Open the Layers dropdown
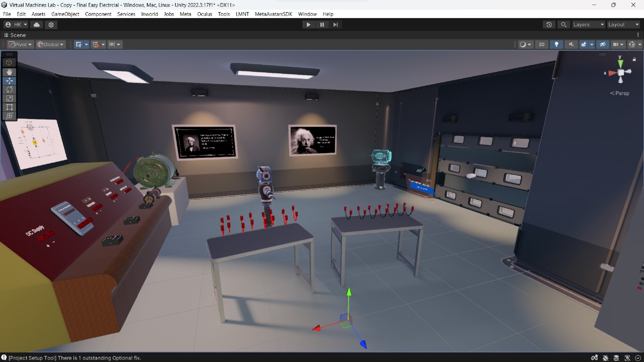644x362 pixels. [x=588, y=25]
